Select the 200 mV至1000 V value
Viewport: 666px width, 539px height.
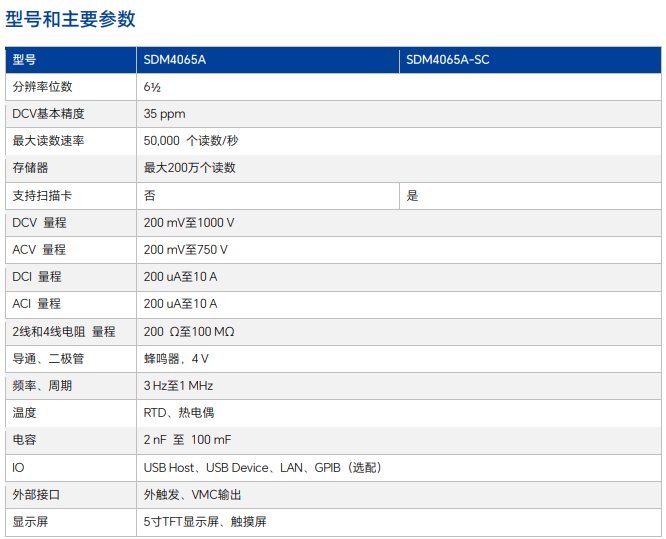click(189, 222)
